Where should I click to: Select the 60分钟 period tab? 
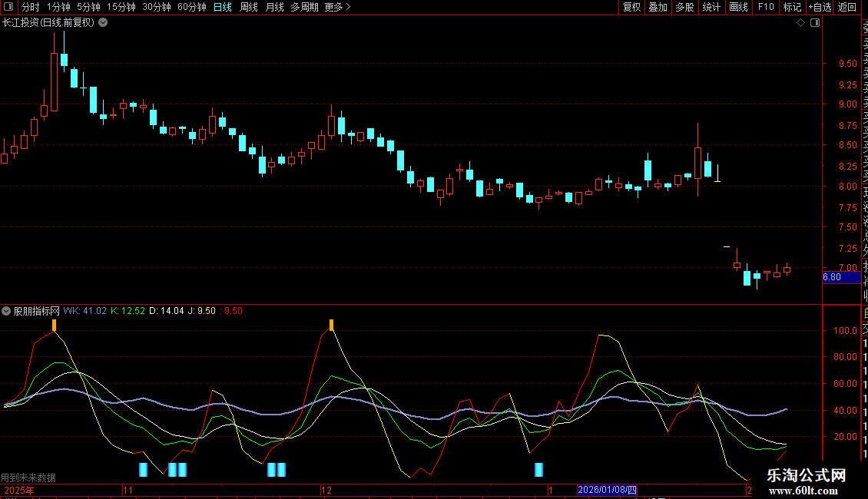tap(191, 7)
